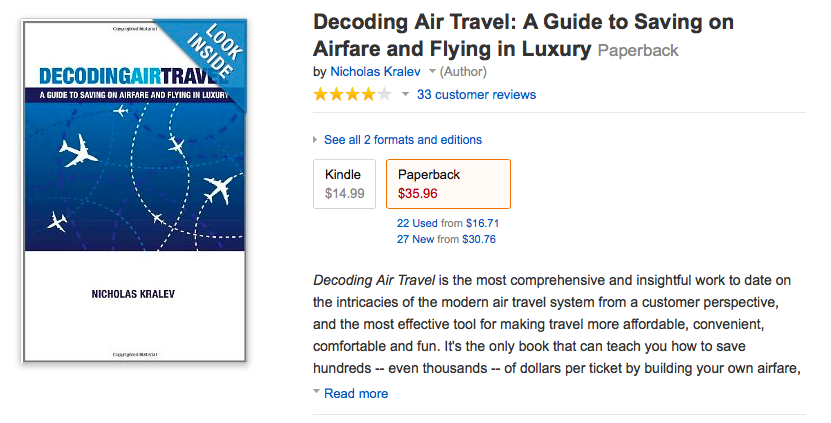Open 33 customer reviews link
This screenshot has width=831, height=423.
(476, 95)
